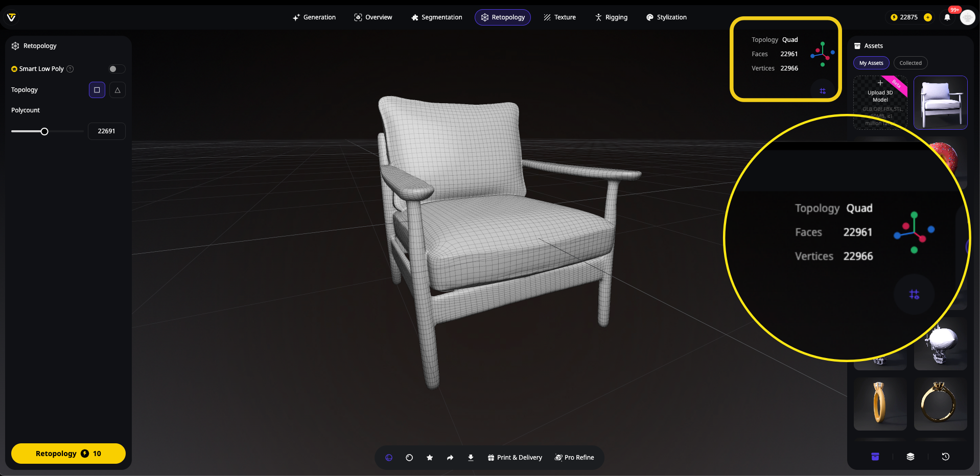Image resolution: width=980 pixels, height=476 pixels.
Task: Click the help icon beside Smart Low Poly
Action: click(71, 69)
